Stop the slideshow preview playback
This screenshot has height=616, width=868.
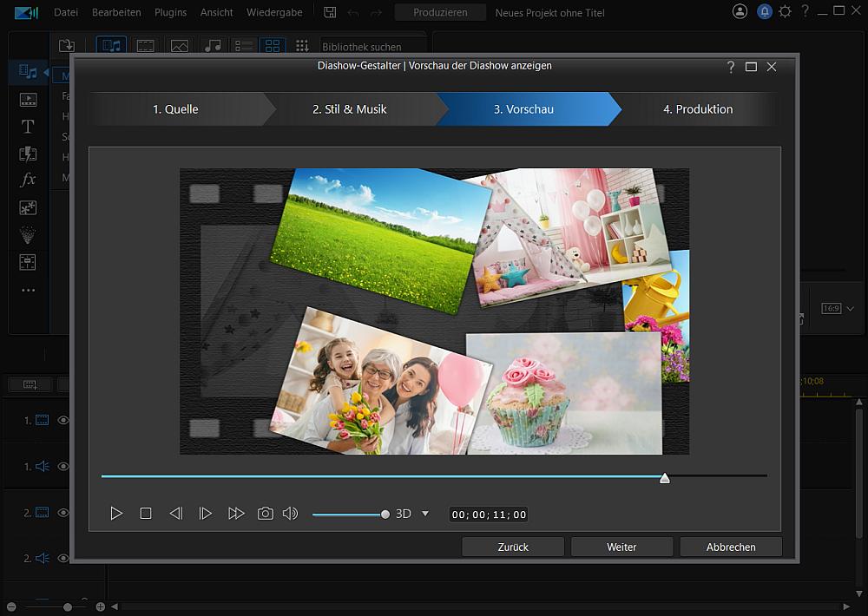tap(146, 514)
